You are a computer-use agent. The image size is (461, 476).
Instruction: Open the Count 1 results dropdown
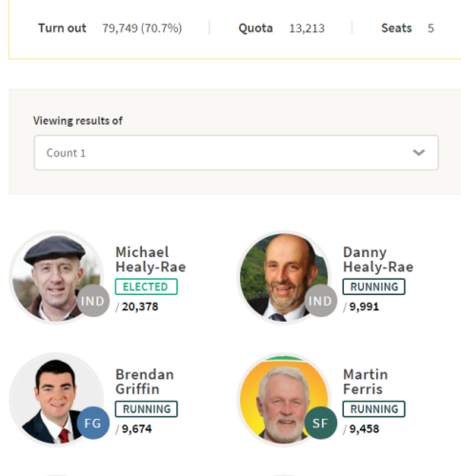pos(236,153)
